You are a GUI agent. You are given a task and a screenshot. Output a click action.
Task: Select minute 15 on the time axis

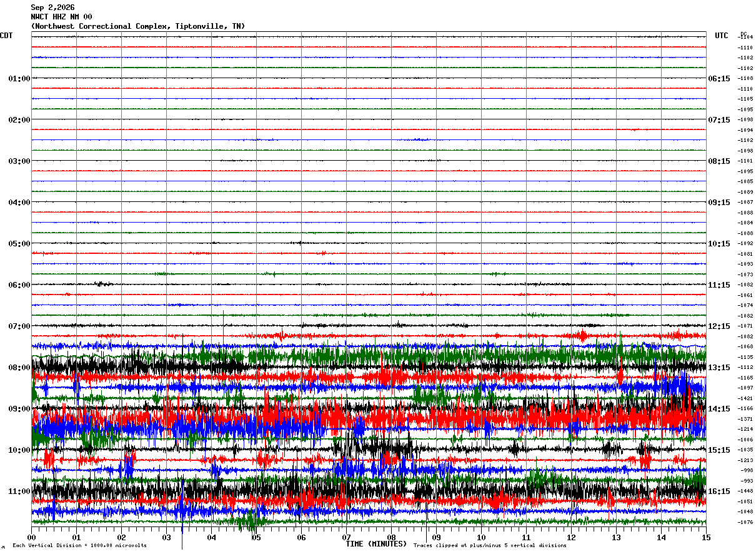[706, 537]
